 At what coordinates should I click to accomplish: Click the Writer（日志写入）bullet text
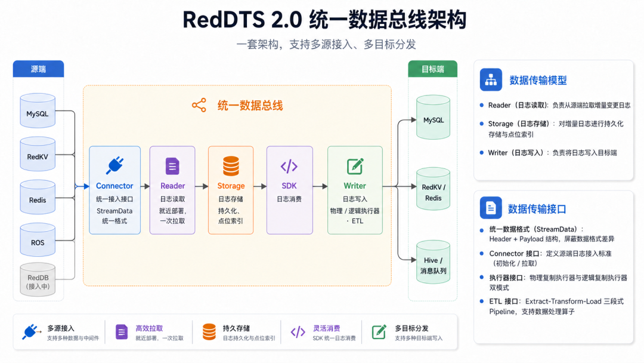(552, 152)
